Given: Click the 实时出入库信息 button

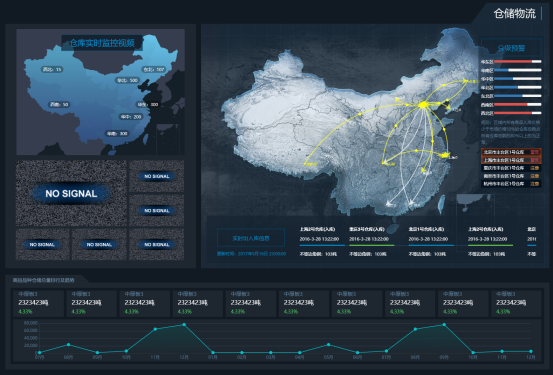Looking at the screenshot, I should pyautogui.click(x=251, y=238).
